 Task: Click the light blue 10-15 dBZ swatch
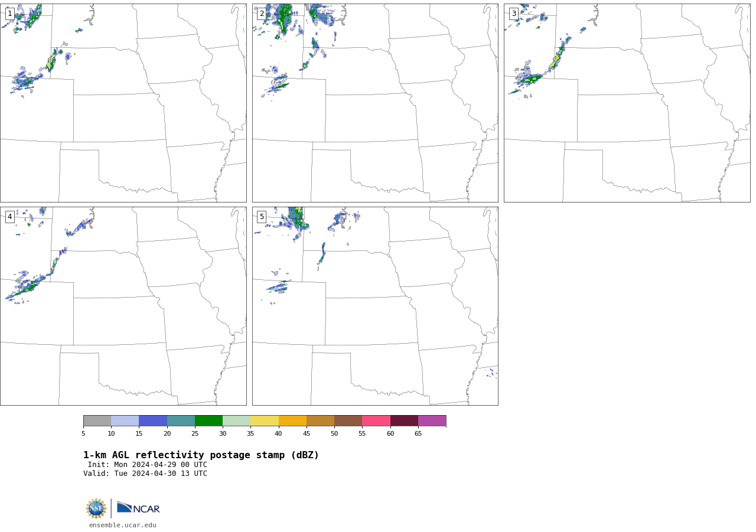coord(125,421)
